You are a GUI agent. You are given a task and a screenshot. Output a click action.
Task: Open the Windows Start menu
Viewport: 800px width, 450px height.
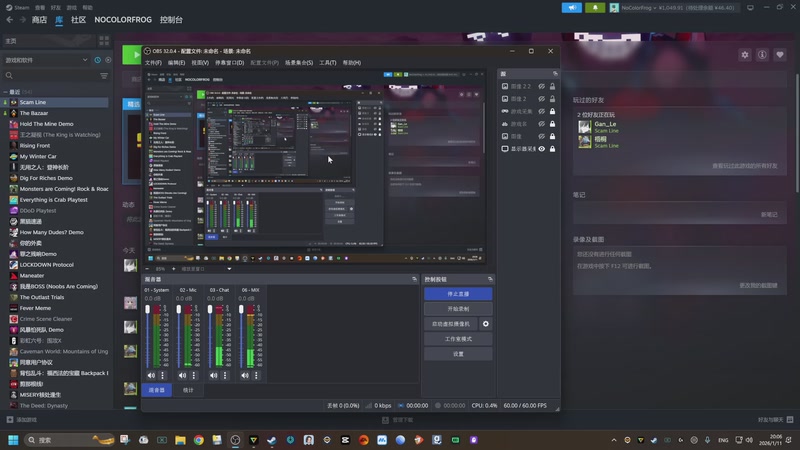tap(13, 440)
